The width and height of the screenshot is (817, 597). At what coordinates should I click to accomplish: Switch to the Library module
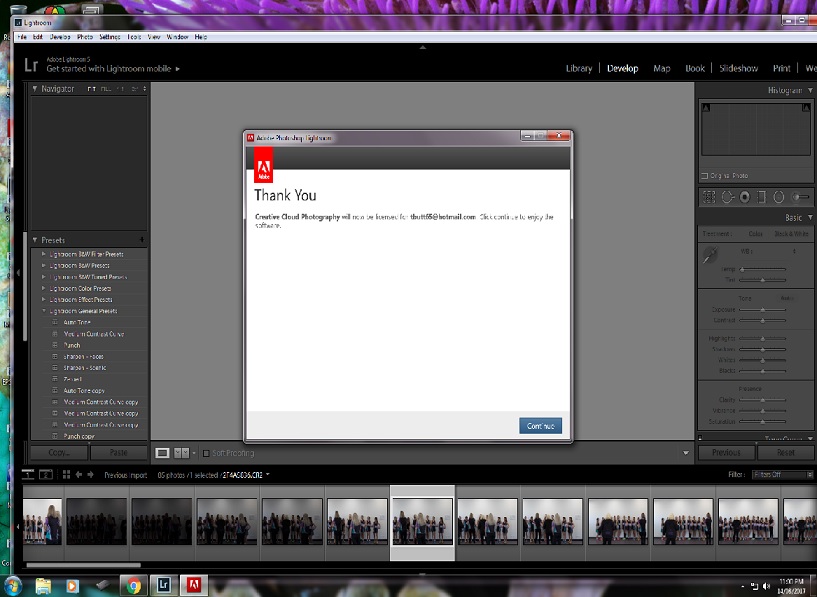point(579,68)
